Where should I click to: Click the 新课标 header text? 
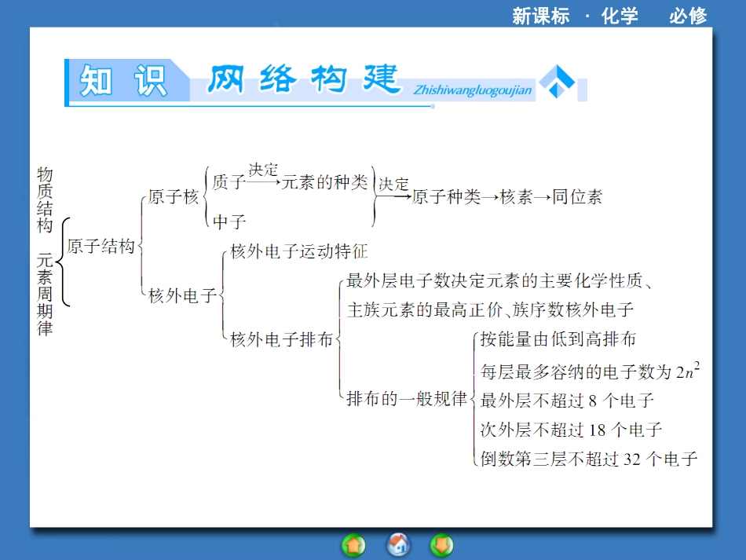coord(540,16)
